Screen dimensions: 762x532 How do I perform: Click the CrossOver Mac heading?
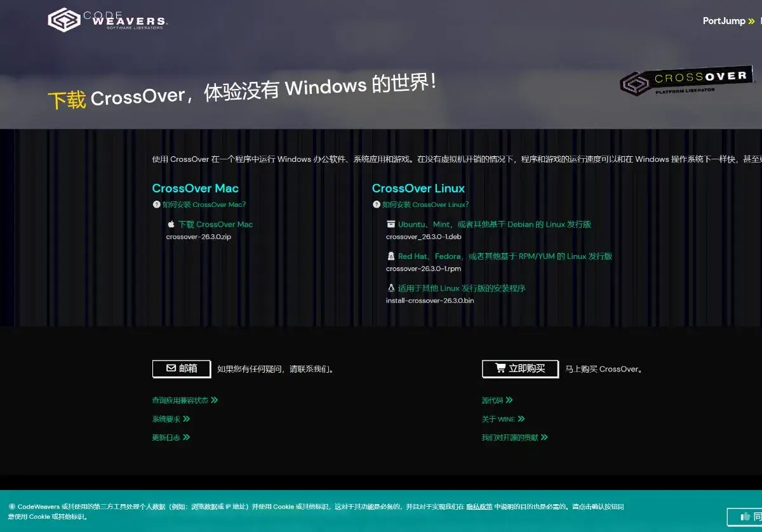[x=196, y=189]
